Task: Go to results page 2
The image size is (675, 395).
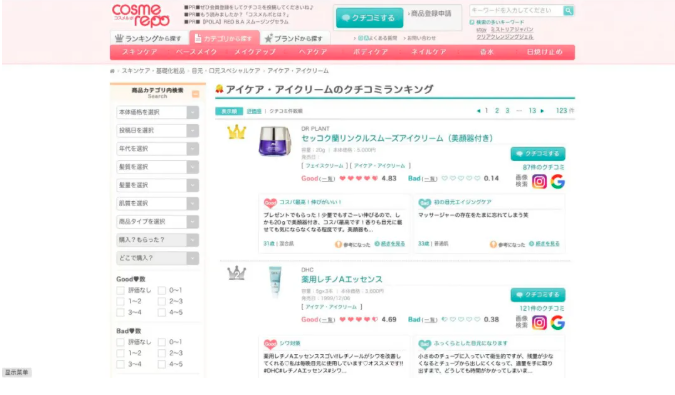Action: pyautogui.click(x=497, y=111)
